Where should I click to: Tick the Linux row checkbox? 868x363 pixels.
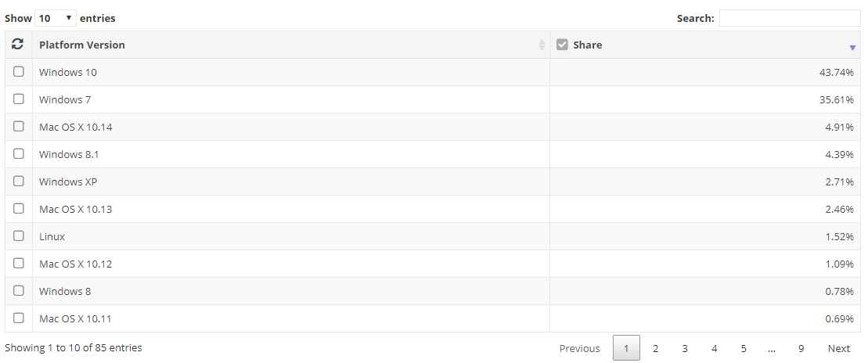(x=19, y=236)
